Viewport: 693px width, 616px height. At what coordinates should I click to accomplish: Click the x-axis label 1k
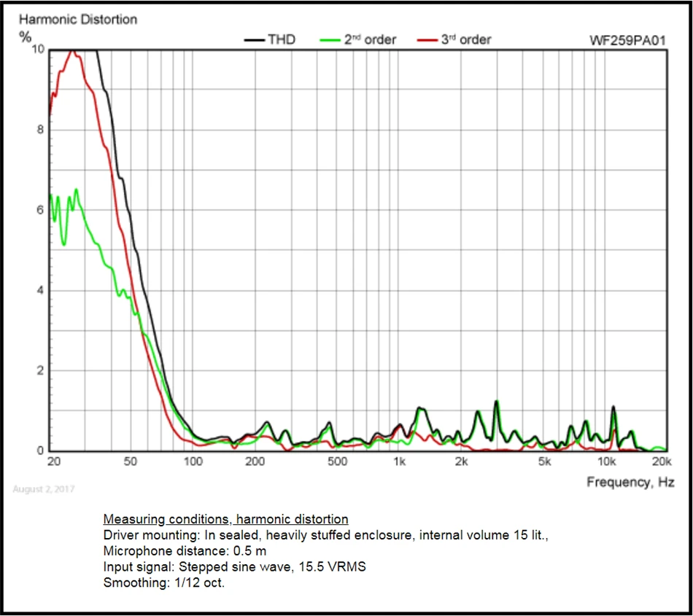(400, 462)
